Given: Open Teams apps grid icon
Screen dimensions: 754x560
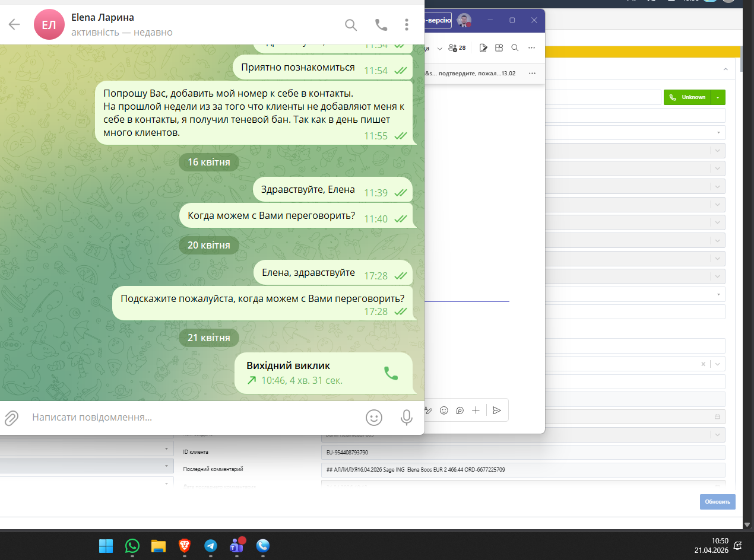Looking at the screenshot, I should (499, 47).
